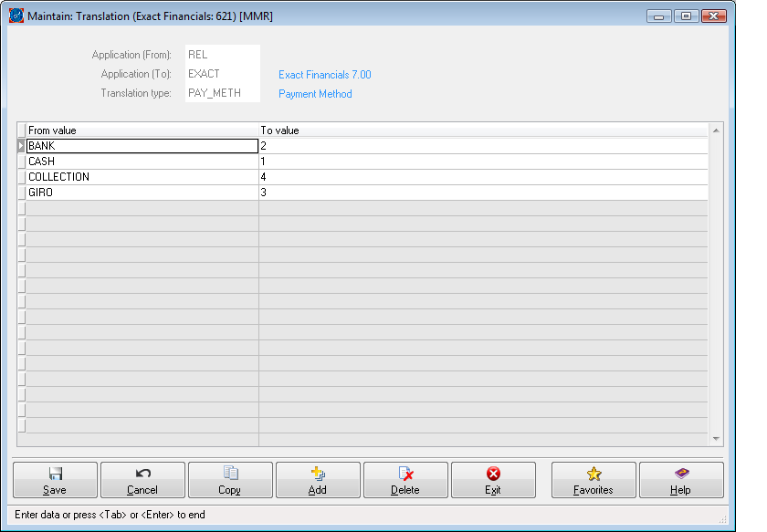
Task: Click the red Exit icon
Action: (493, 474)
